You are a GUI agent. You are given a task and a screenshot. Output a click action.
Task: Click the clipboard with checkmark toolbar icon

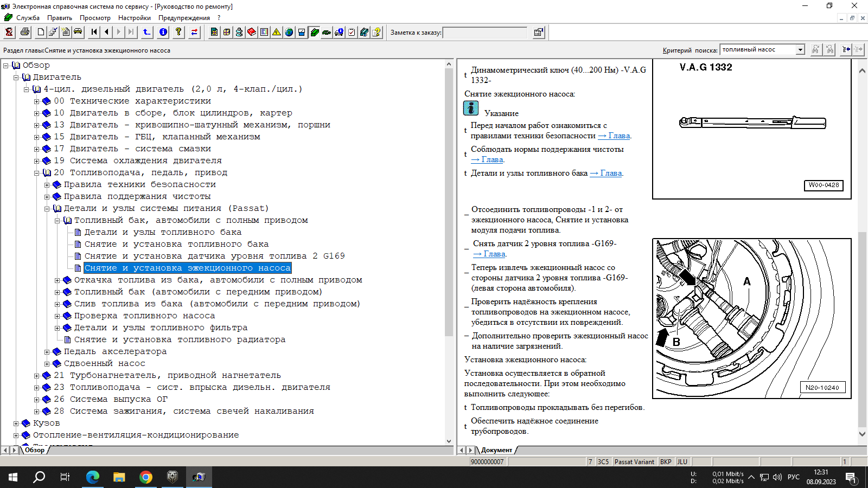pos(352,32)
